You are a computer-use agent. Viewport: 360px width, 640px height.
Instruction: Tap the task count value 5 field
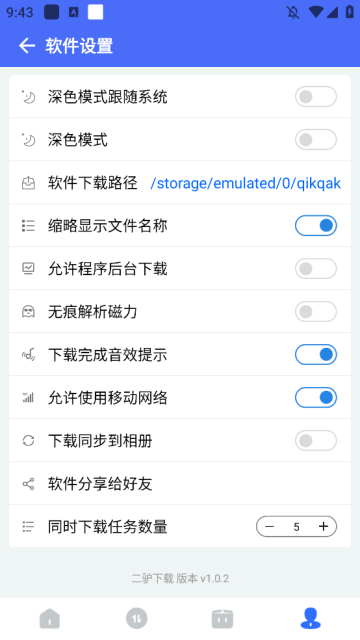[x=296, y=527]
